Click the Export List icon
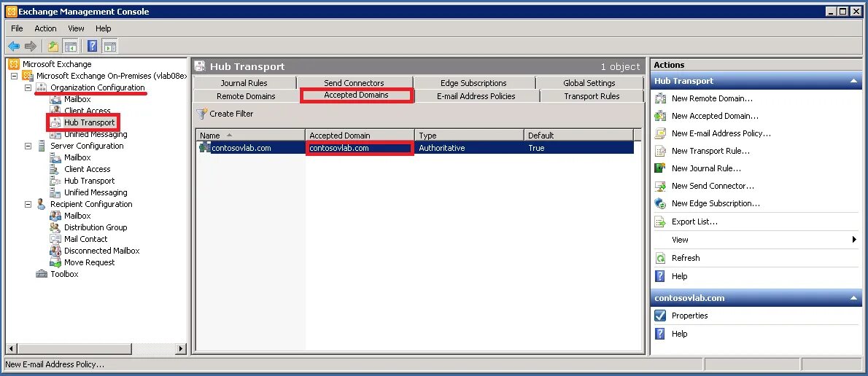The height and width of the screenshot is (376, 868). (660, 222)
